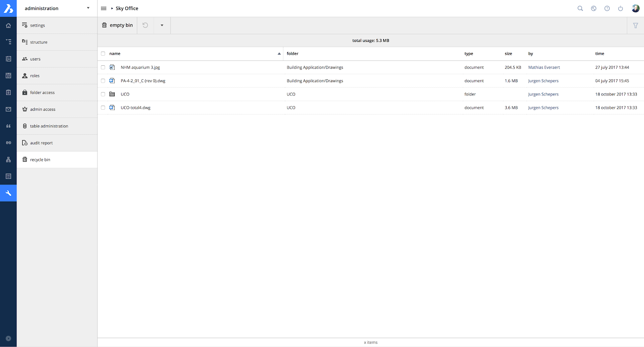
Task: Open the organization chart icon in left rail
Action: [x=8, y=160]
